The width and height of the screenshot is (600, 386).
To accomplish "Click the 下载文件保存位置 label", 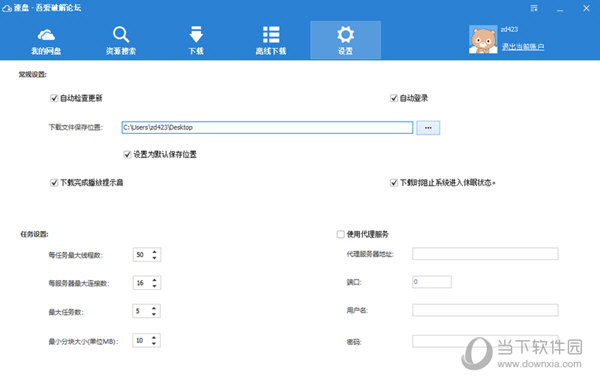I will point(75,127).
